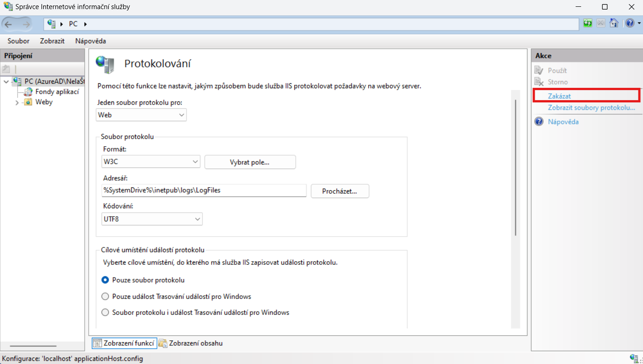Click the Protokolování heading text

(157, 63)
